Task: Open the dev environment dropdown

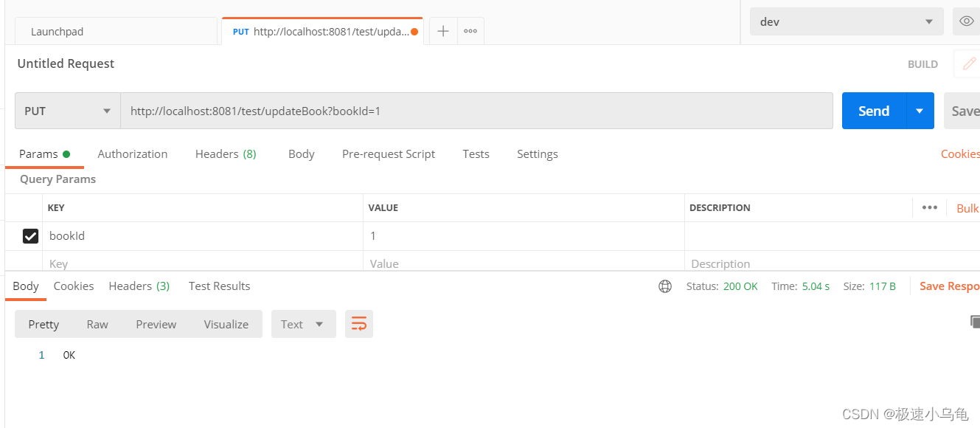Action: [846, 21]
